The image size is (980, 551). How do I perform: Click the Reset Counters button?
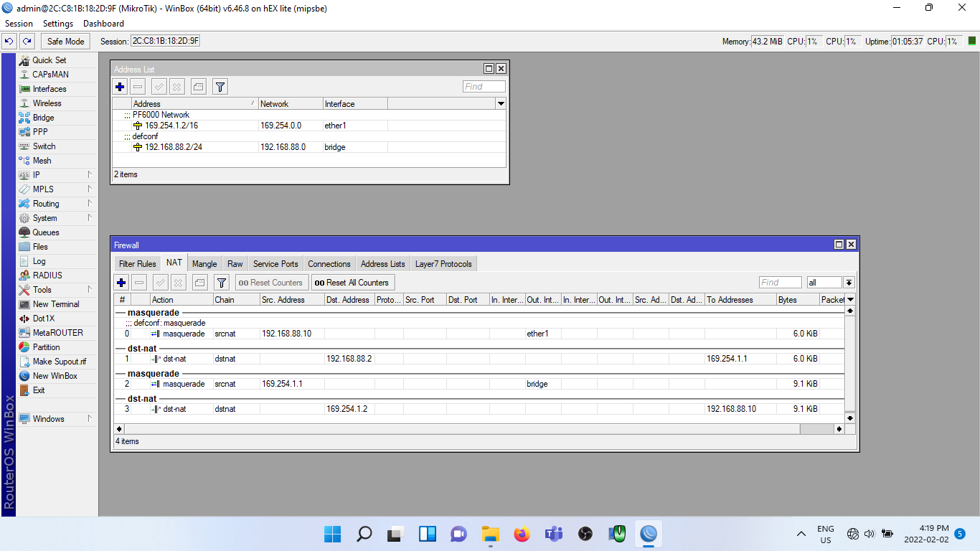[272, 283]
